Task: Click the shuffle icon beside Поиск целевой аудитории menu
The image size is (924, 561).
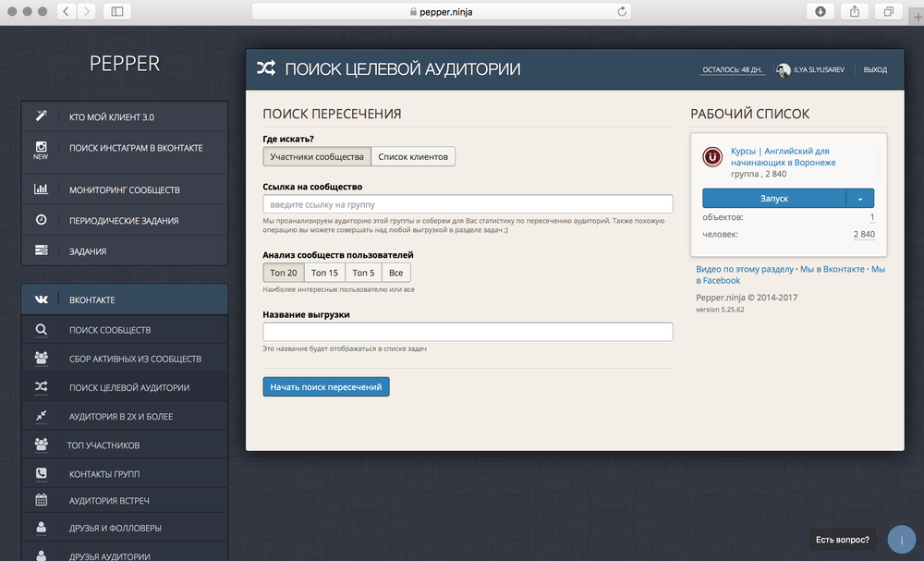Action: [42, 386]
